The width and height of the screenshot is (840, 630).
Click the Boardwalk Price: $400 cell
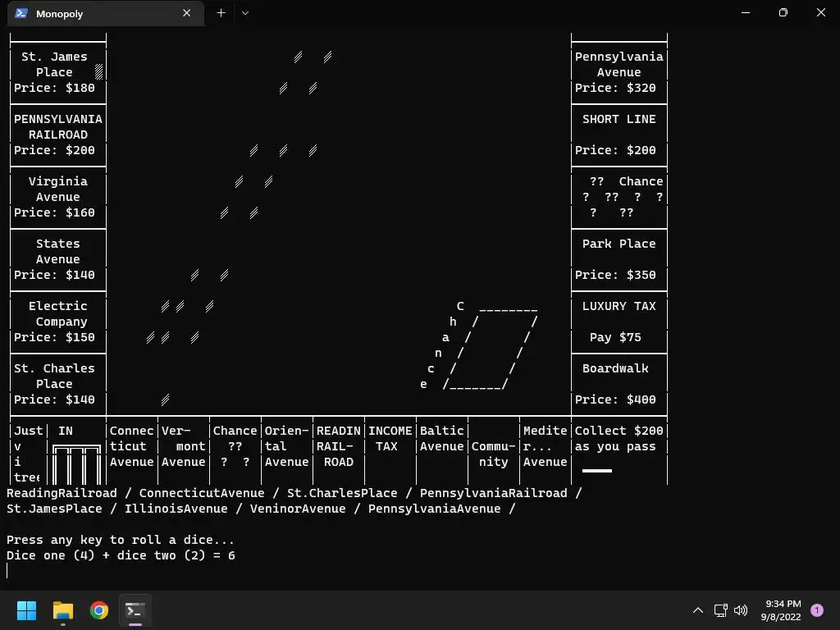pos(619,384)
